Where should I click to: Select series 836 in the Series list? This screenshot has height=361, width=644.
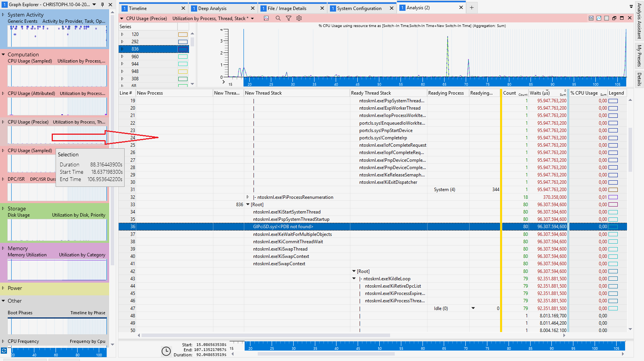click(x=154, y=49)
